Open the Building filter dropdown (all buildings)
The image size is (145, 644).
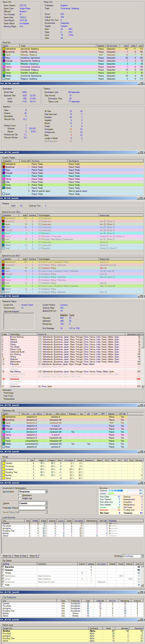pyautogui.click(x=142, y=556)
